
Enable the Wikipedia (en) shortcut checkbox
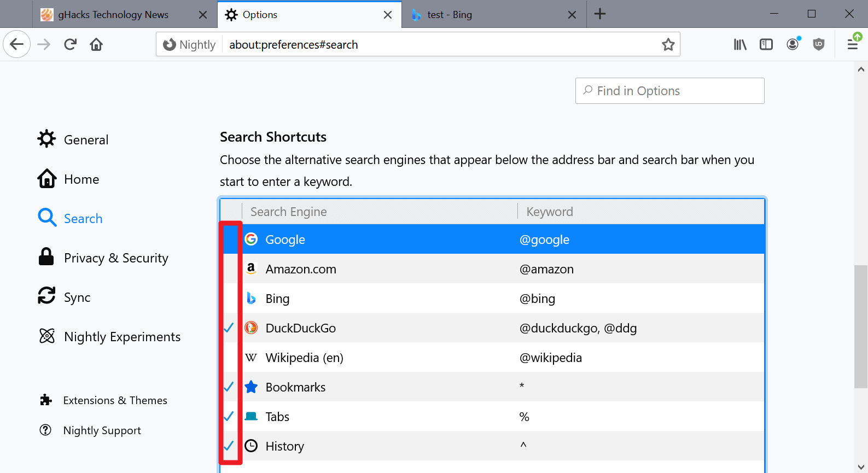click(229, 357)
